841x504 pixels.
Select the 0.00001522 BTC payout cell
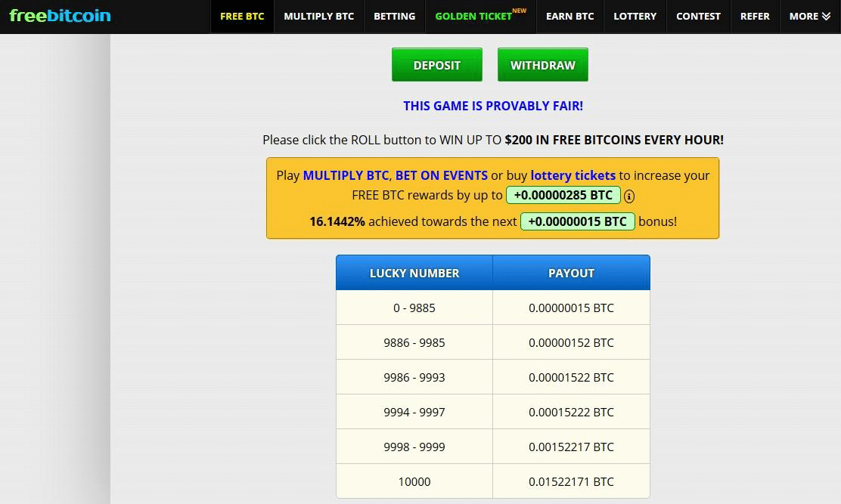571,377
